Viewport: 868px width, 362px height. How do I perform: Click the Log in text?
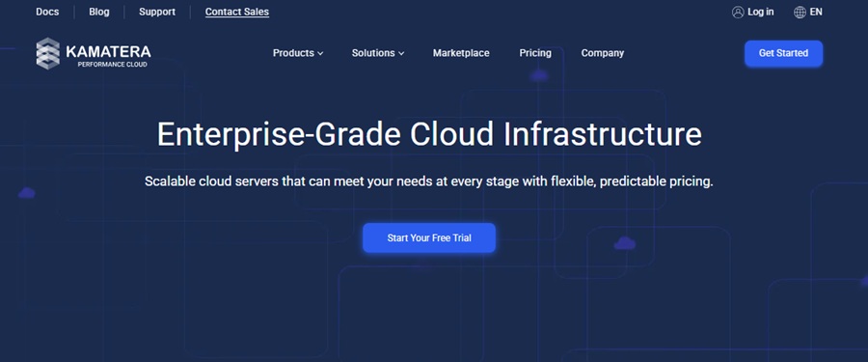pos(761,12)
